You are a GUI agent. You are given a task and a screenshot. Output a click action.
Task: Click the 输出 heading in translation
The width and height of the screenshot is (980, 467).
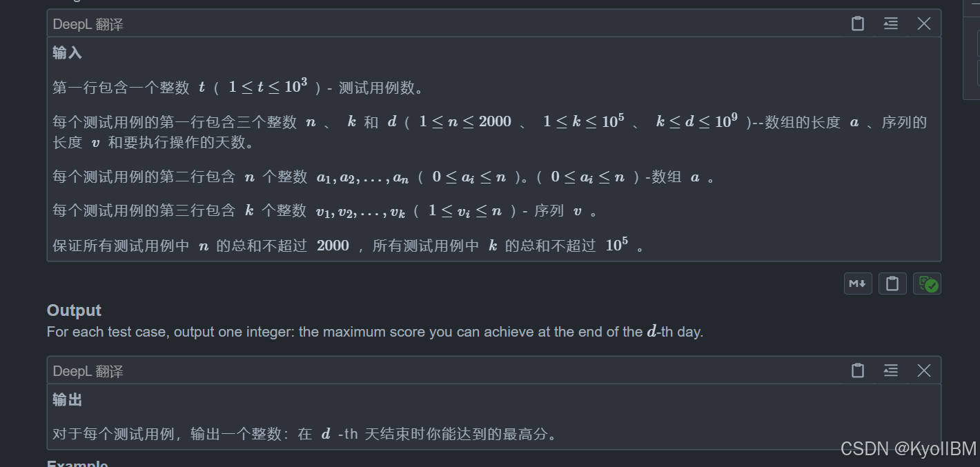pyautogui.click(x=67, y=400)
